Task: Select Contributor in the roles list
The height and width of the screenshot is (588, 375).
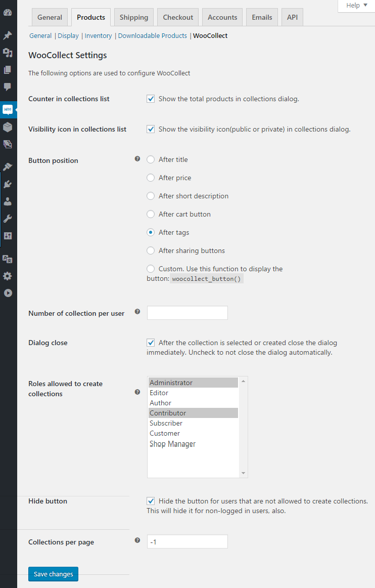Action: click(193, 413)
